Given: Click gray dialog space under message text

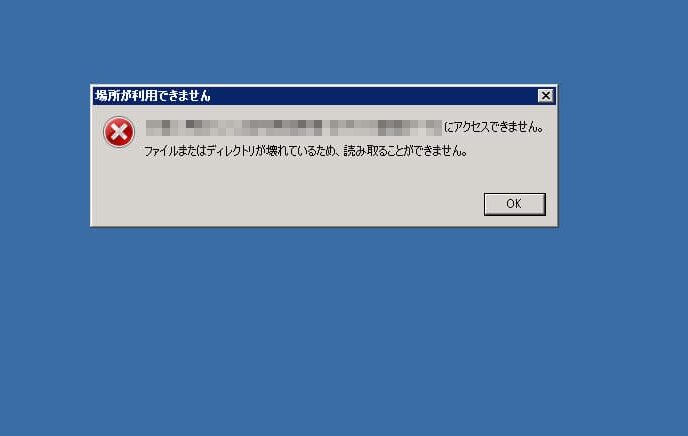Looking at the screenshot, I should click(307, 175).
